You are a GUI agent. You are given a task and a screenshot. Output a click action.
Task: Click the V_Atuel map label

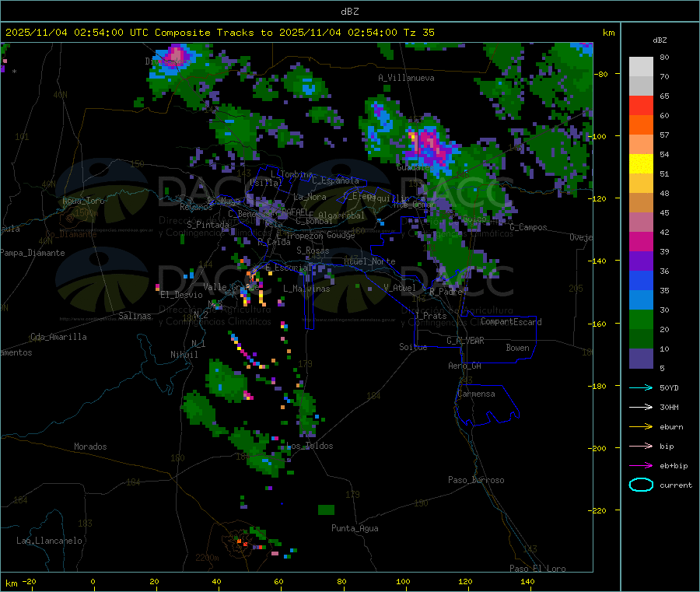click(x=400, y=288)
